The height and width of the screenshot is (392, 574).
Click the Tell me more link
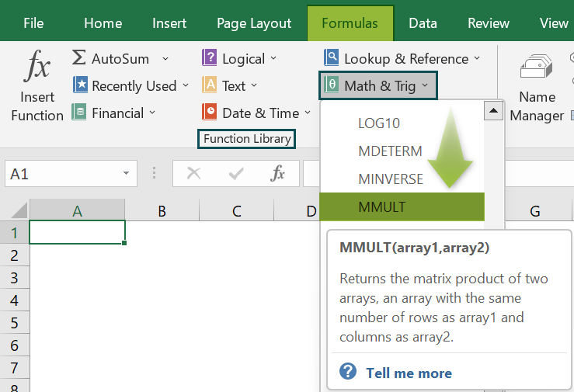click(409, 373)
